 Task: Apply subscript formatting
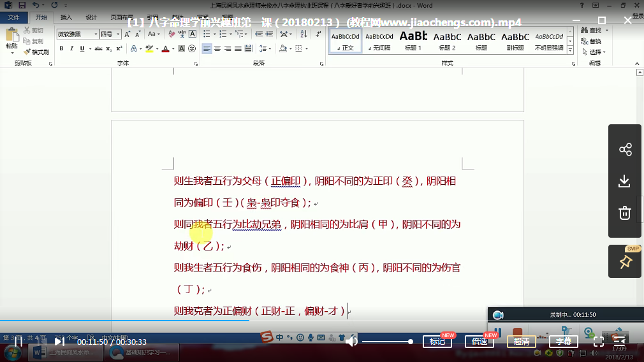(x=108, y=48)
